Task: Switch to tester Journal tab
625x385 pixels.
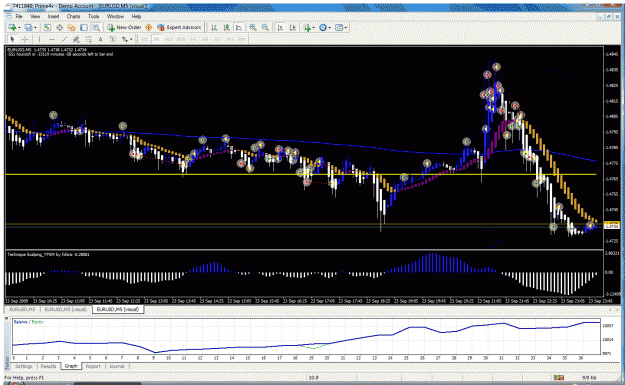Action: [x=117, y=366]
